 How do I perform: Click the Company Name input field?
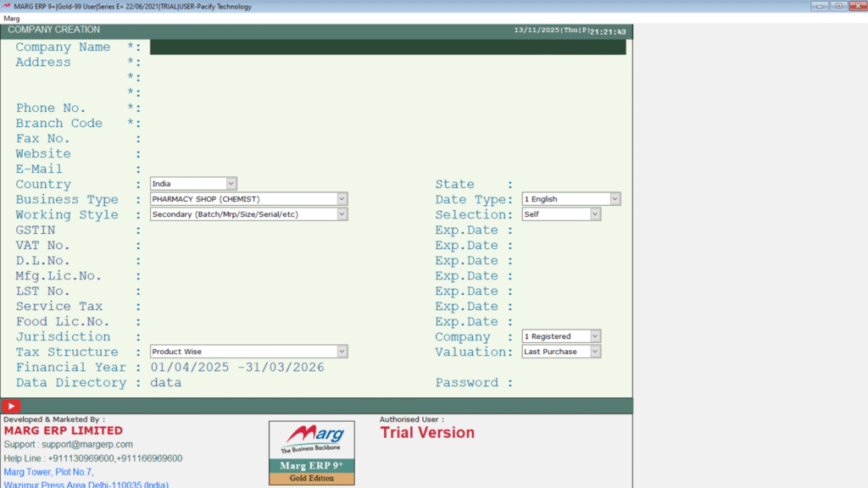click(339, 47)
